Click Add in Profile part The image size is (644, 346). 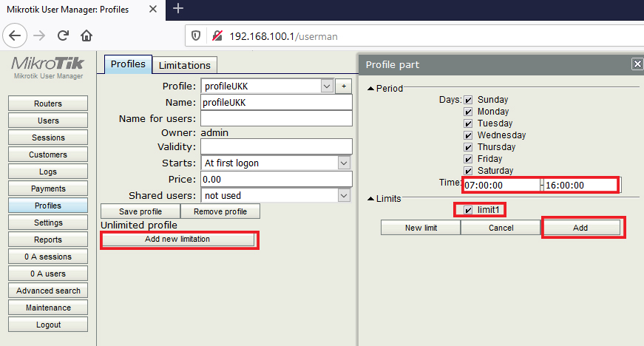pos(580,228)
